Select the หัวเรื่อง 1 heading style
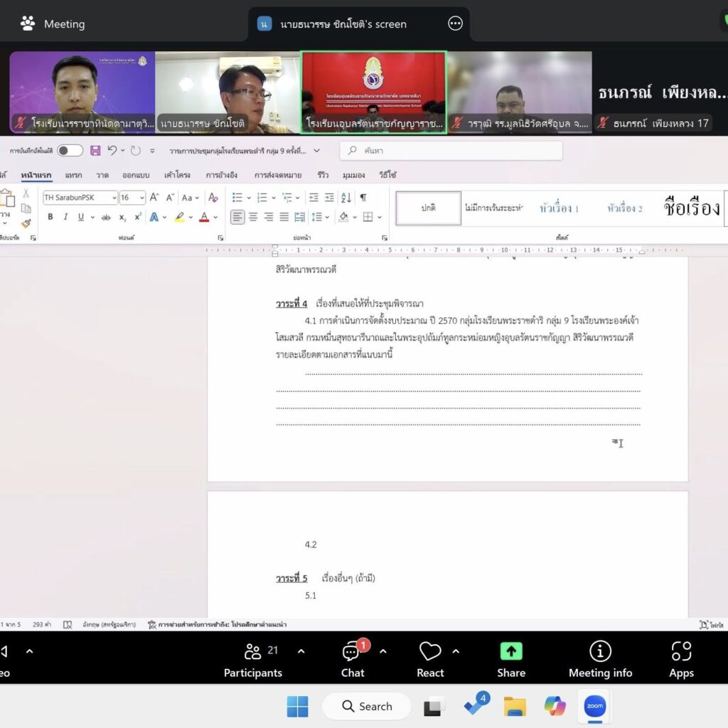 [559, 208]
